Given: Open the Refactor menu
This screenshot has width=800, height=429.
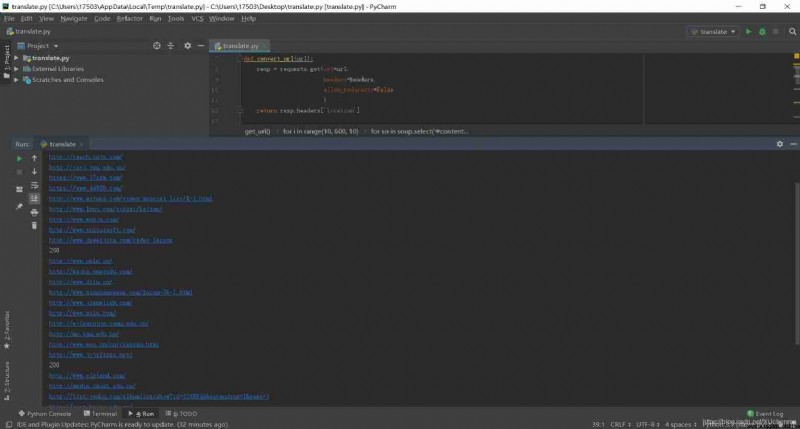Looking at the screenshot, I should click(x=130, y=18).
